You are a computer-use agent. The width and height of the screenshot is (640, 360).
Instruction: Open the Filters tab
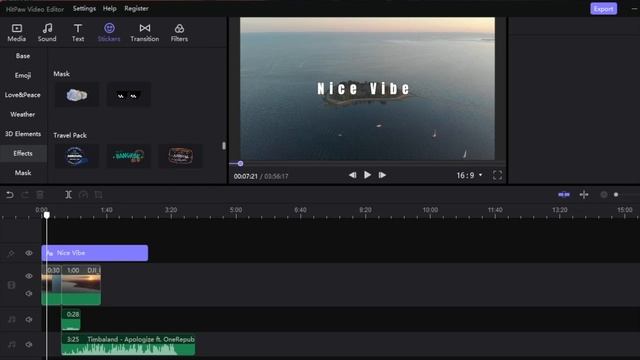click(x=179, y=33)
